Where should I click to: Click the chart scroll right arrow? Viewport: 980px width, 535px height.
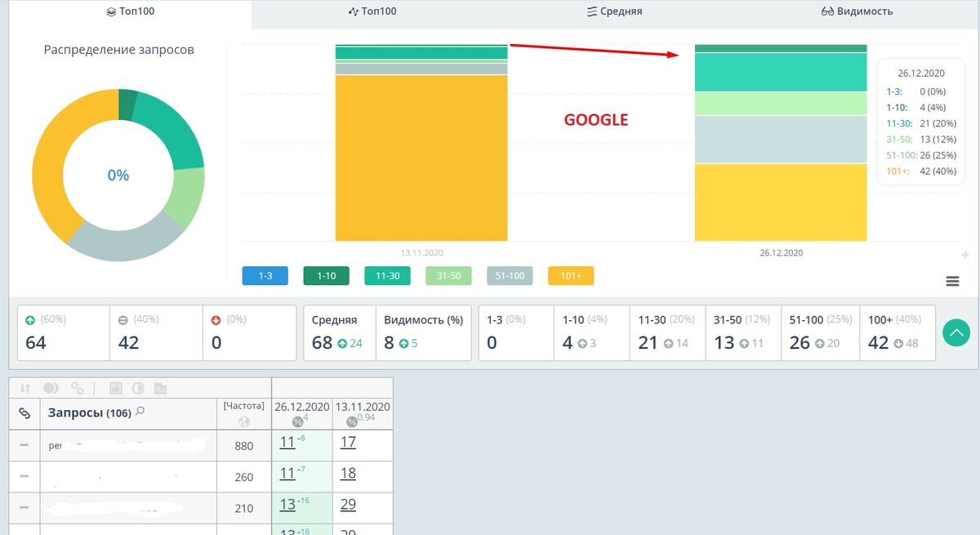point(965,255)
